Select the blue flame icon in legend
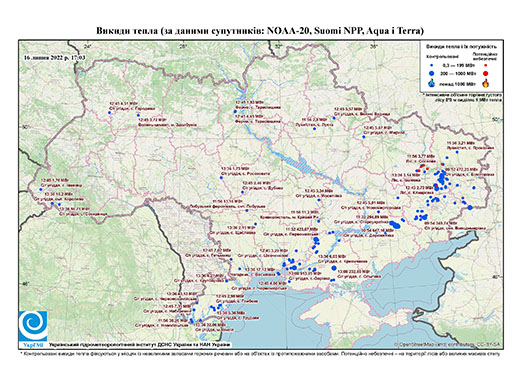 point(432,83)
